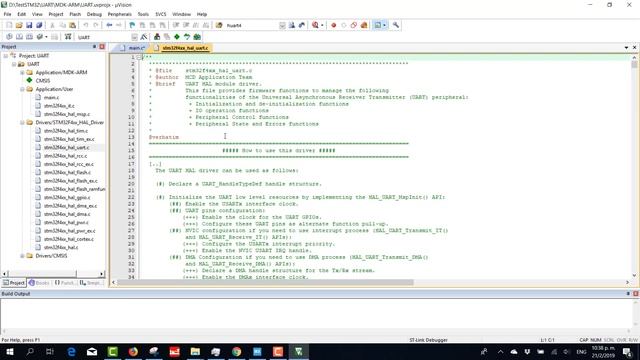Switch to the Functions panel tab
The image size is (640, 360).
[64, 282]
